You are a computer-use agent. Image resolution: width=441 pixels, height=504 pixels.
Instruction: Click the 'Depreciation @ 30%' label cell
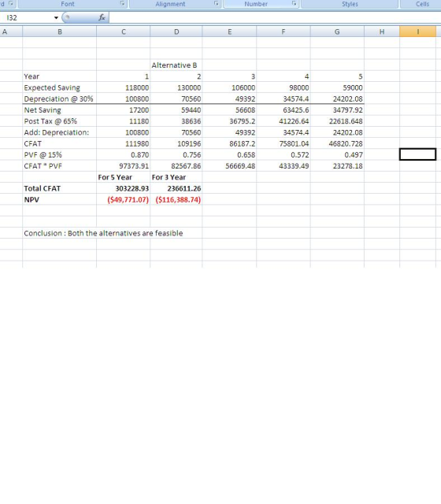coord(60,98)
